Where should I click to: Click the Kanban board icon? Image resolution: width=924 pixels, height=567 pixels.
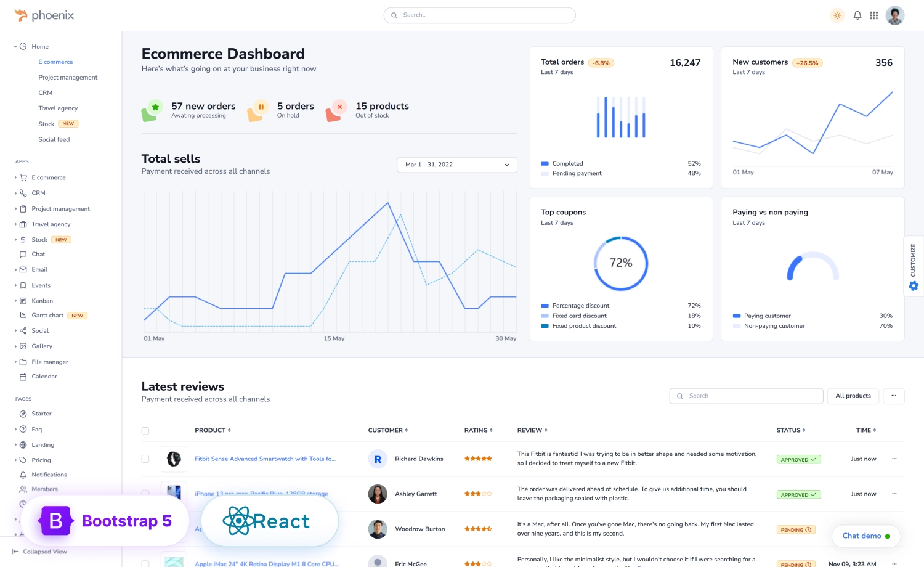(x=23, y=301)
